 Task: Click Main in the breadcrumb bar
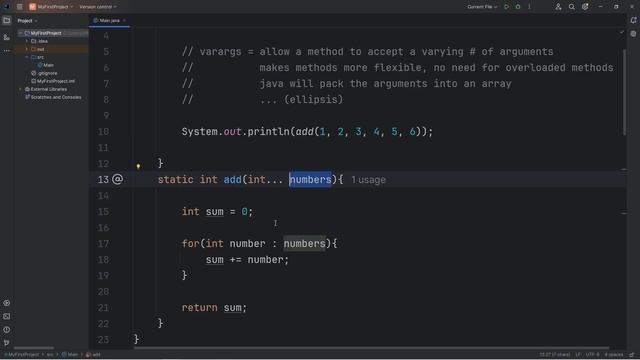point(70,355)
